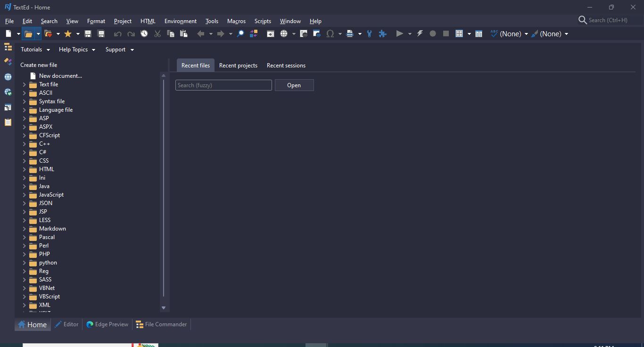Switch to Edge Preview bottom tab
This screenshot has width=644, height=347.
pyautogui.click(x=107, y=324)
